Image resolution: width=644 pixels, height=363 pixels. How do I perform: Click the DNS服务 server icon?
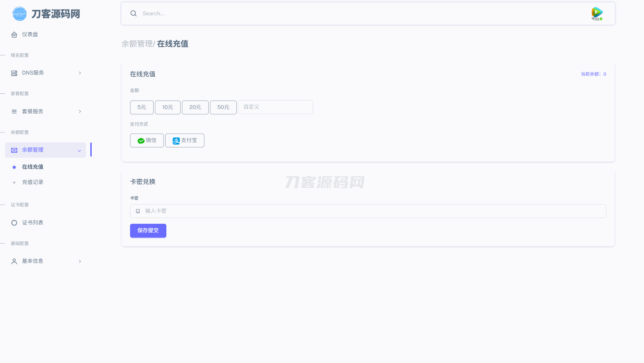tap(14, 73)
